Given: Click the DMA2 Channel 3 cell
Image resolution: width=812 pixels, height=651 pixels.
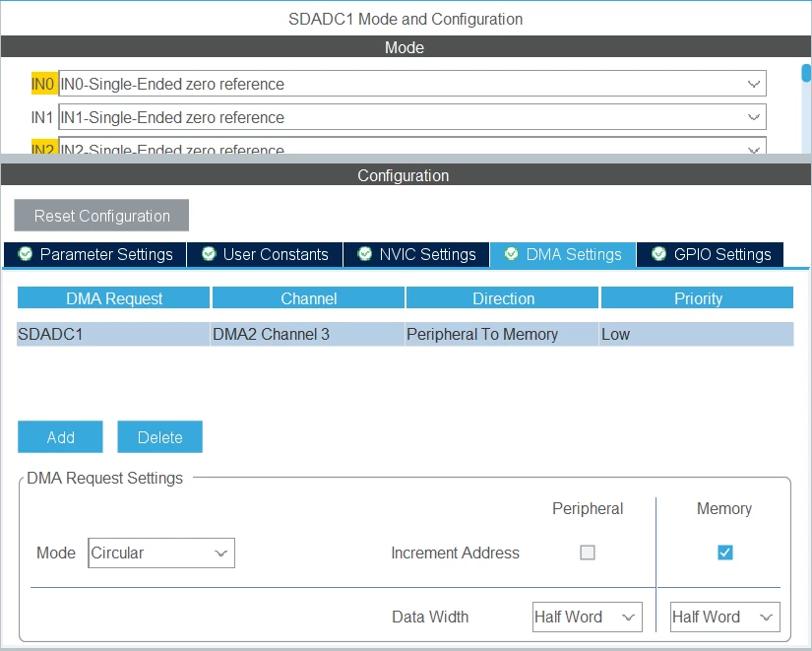Looking at the screenshot, I should (x=308, y=334).
